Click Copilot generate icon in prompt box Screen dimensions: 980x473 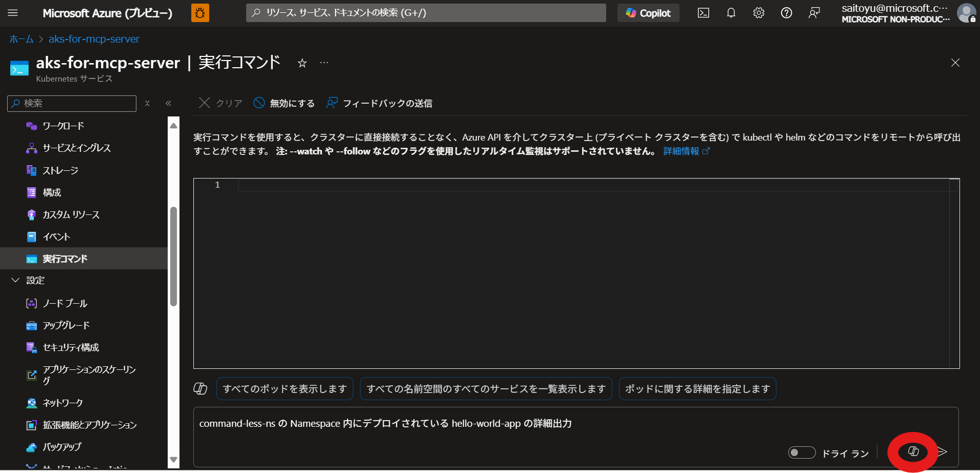coord(913,451)
